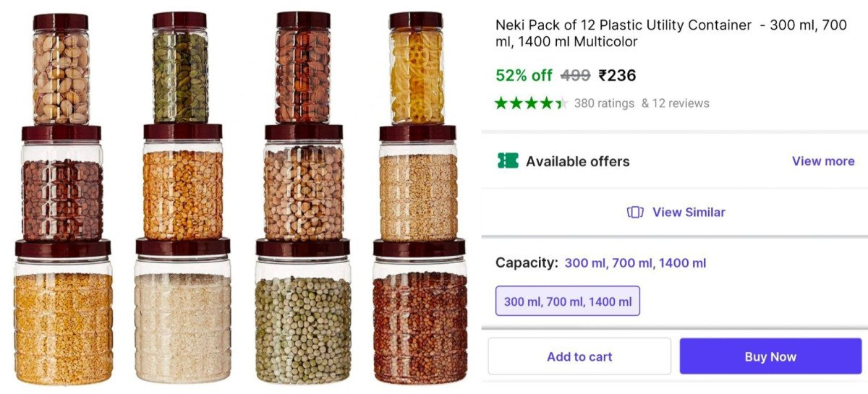
Task: Open the 380 ratings link
Action: point(603,103)
